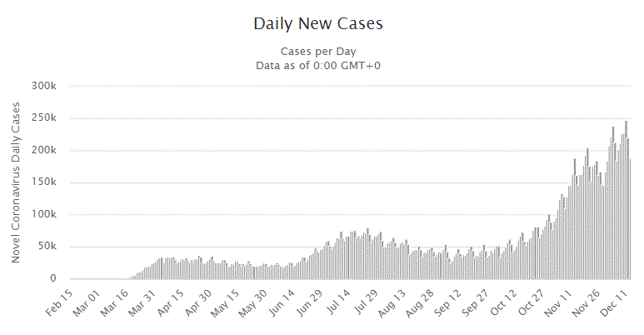644x335 pixels.
Task: Click the "Cases per Day" subtitle
Action: [x=318, y=51]
